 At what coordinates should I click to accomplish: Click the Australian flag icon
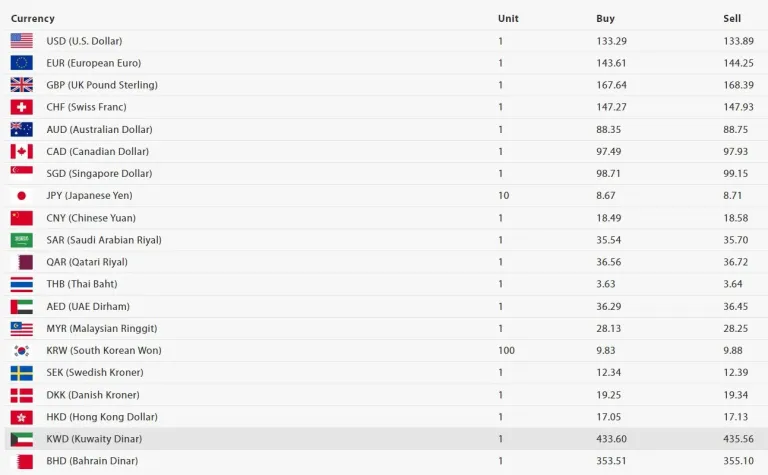pyautogui.click(x=21, y=129)
